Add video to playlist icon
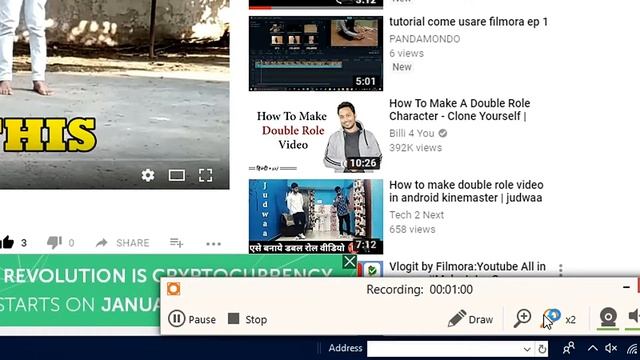640x360 pixels. pos(176,242)
